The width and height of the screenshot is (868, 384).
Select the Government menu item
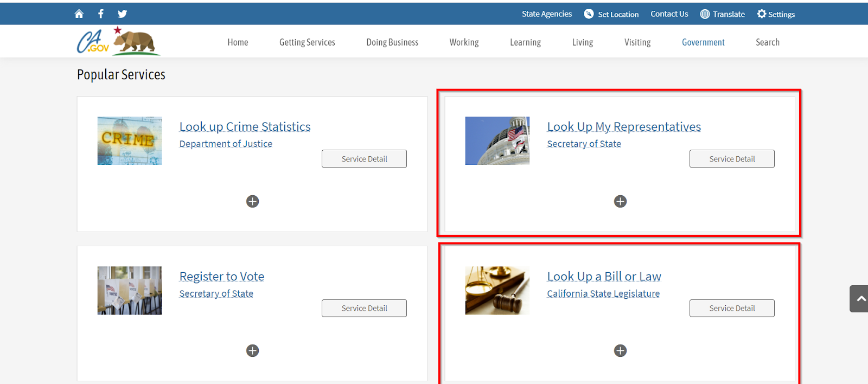(703, 42)
